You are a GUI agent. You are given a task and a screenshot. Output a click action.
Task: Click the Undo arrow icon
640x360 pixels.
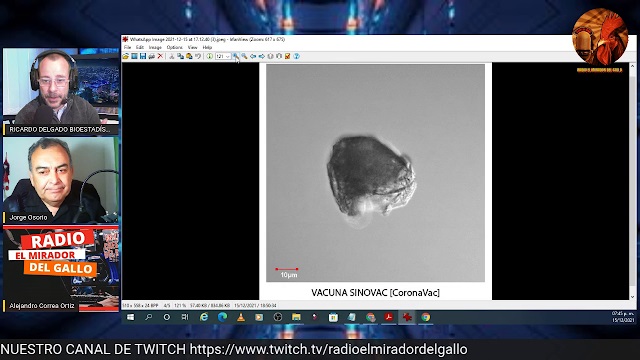pyautogui.click(x=198, y=56)
